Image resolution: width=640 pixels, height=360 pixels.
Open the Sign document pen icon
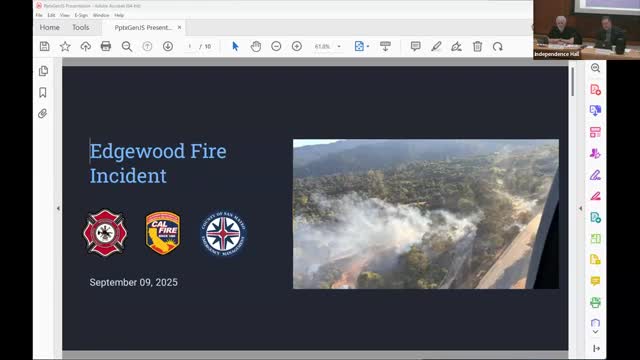pos(456,47)
